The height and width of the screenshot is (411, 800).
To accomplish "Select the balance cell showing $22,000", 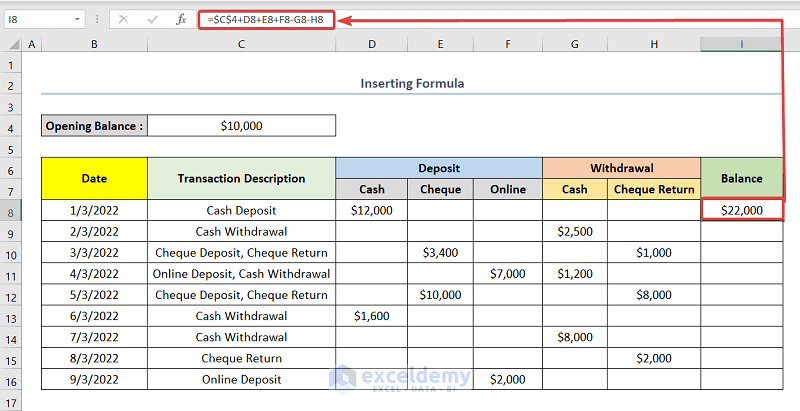I will (x=741, y=210).
